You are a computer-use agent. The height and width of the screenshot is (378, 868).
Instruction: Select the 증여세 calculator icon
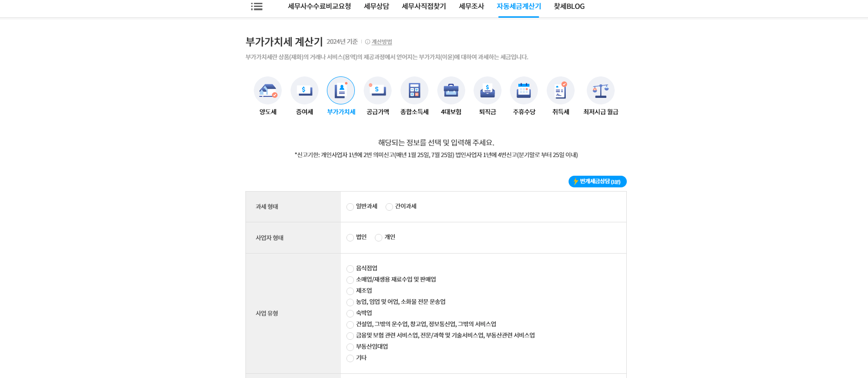(x=305, y=90)
